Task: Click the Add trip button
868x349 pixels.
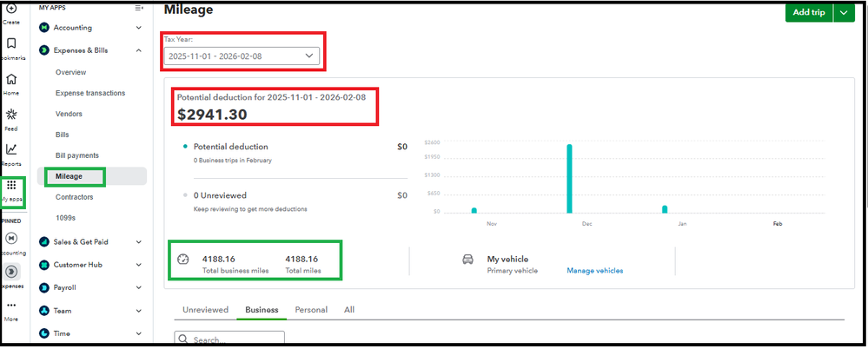Action: click(809, 13)
